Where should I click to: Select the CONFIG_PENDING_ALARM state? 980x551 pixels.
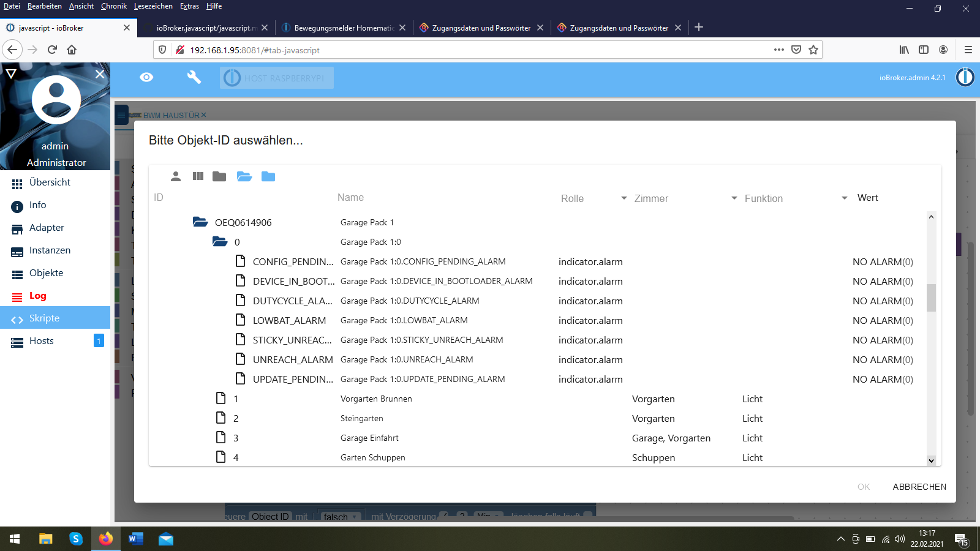(x=539, y=261)
